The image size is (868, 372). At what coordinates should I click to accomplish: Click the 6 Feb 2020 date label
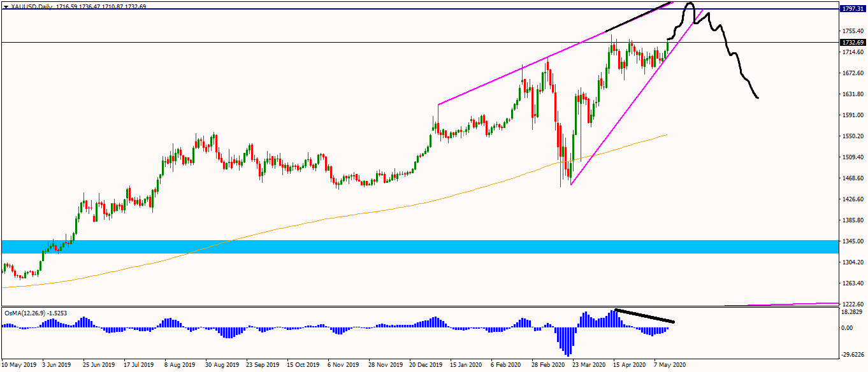pyautogui.click(x=507, y=366)
